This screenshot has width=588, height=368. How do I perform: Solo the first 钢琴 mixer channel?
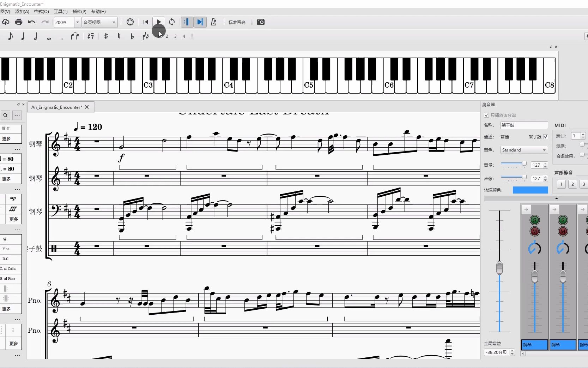pos(535,220)
